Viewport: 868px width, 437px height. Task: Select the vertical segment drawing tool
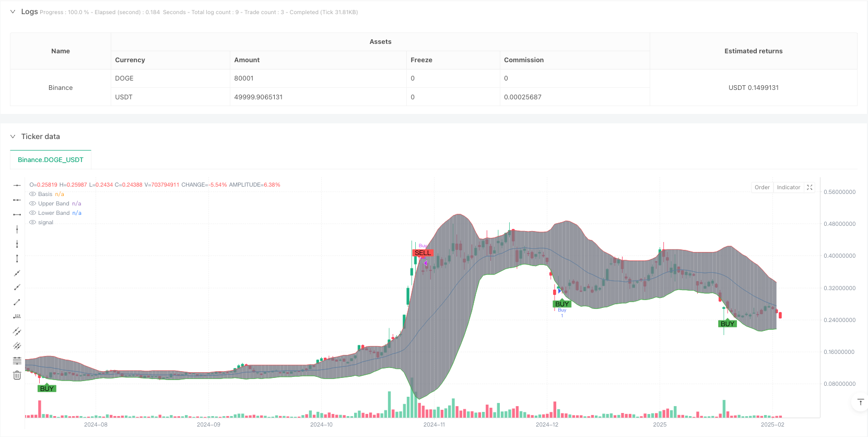(x=17, y=258)
